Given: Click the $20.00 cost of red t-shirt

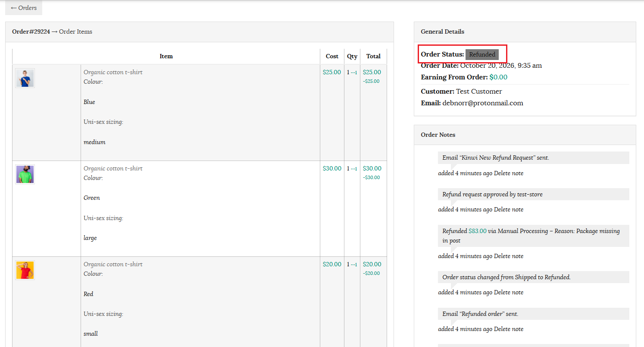Looking at the screenshot, I should coord(332,264).
